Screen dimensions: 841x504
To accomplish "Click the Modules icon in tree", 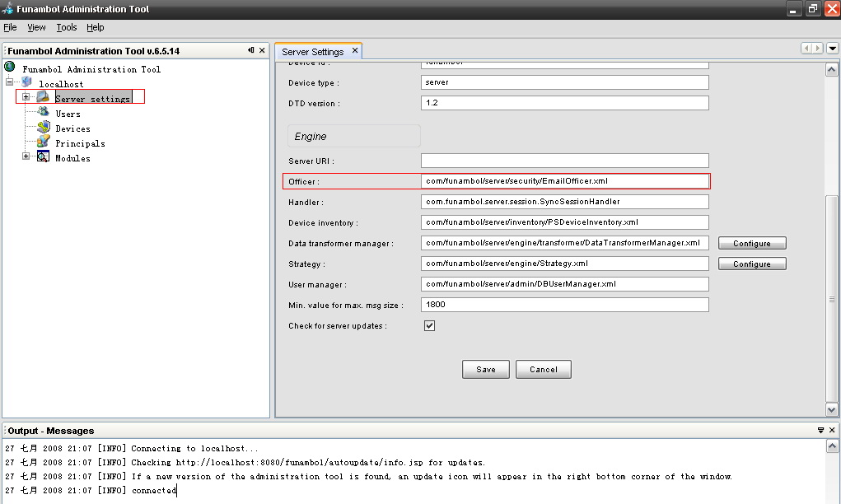I will tap(44, 156).
